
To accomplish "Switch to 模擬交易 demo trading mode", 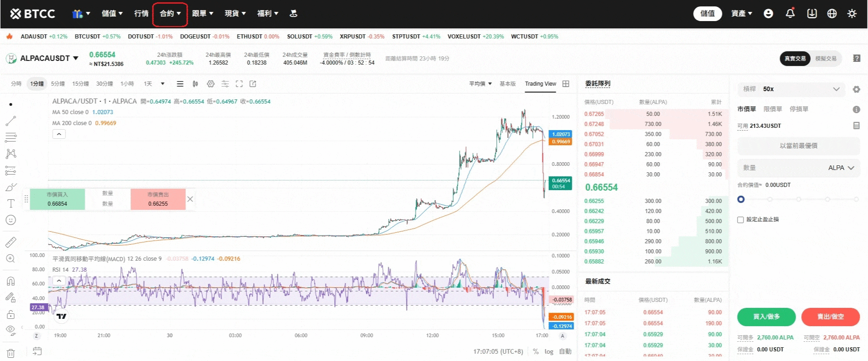I will 826,59.
